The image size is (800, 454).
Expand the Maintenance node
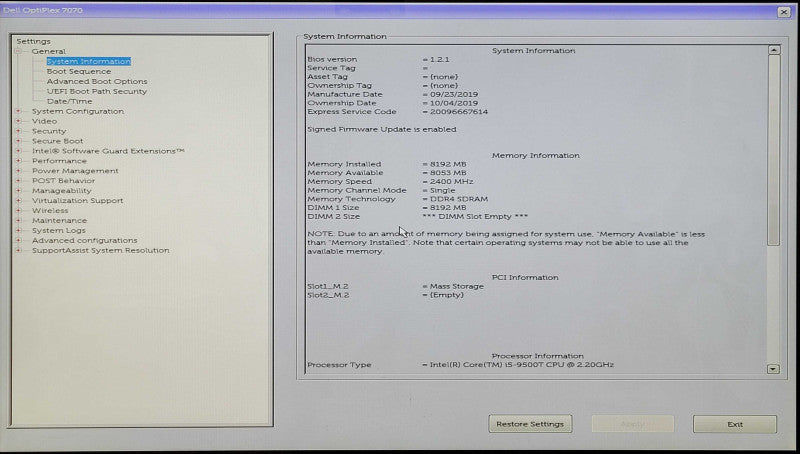[18, 221]
